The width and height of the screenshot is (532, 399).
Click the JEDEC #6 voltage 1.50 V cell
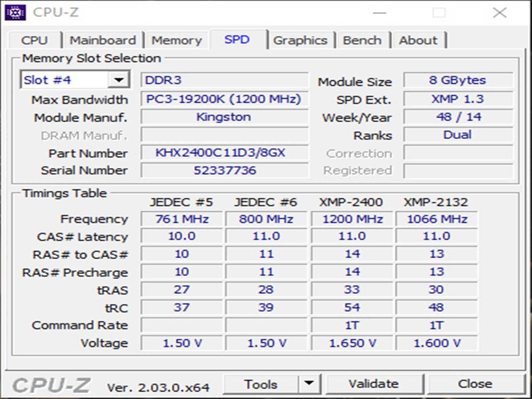(x=266, y=343)
